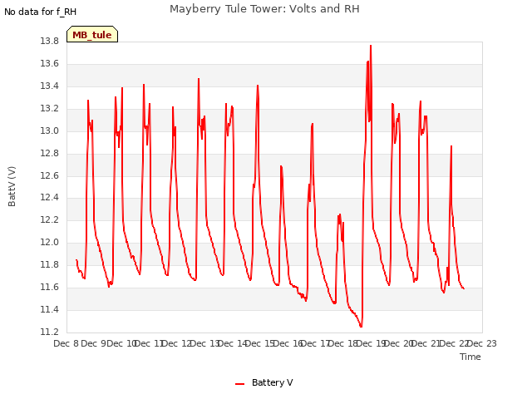
Task: Click the Time x-axis label
Action: tap(470, 357)
